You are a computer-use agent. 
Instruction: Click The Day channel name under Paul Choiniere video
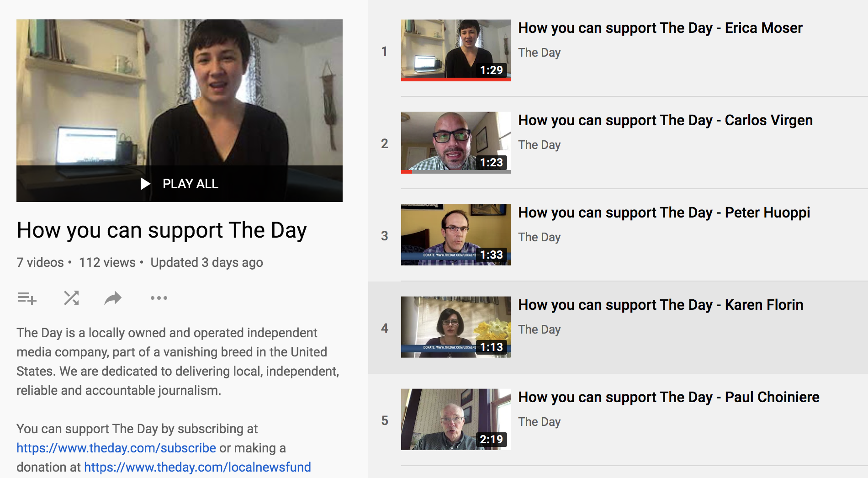pos(539,422)
